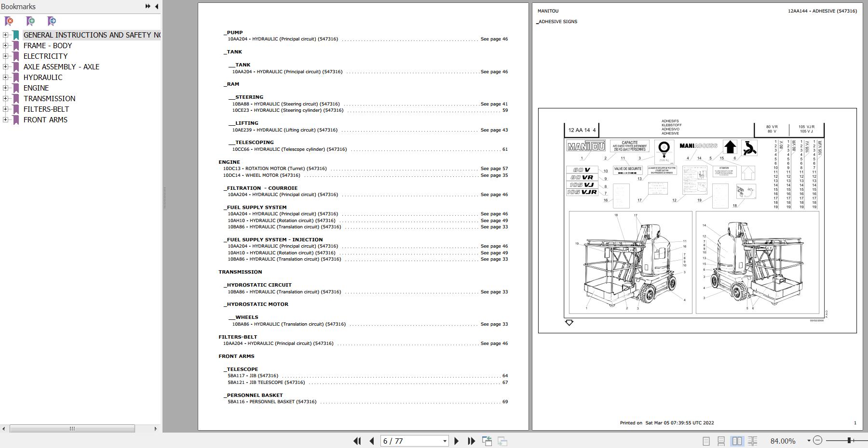Click 10AE239 HYDRAULIC Lifting circuit entry
Screen dimensions: 868x448
pos(370,130)
